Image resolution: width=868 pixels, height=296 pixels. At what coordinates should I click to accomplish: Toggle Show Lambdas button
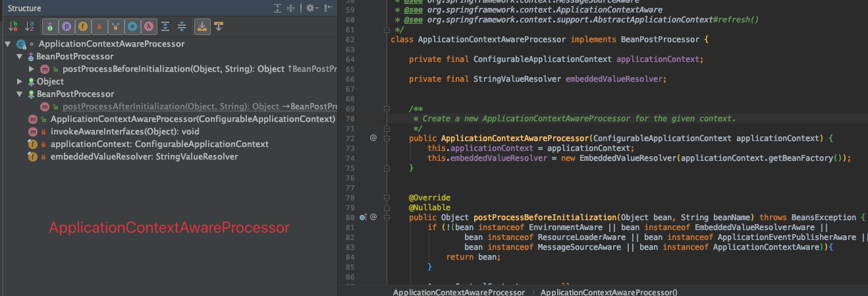(149, 26)
